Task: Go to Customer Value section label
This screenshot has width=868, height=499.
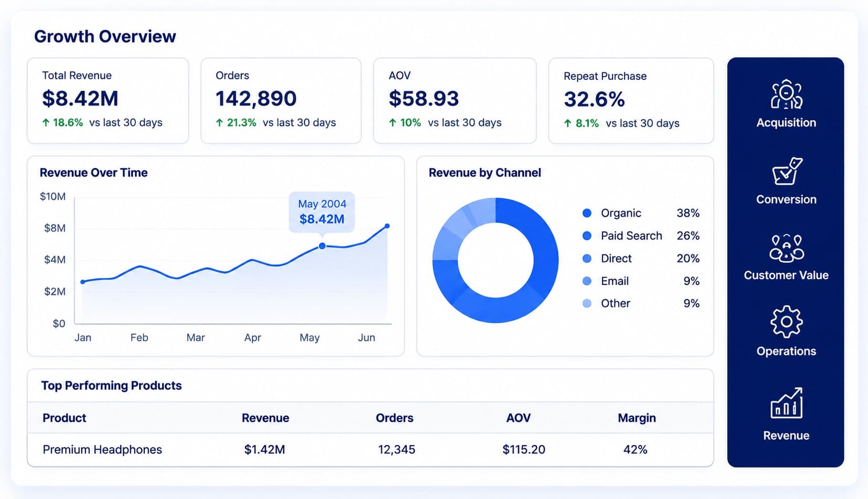Action: (x=786, y=275)
